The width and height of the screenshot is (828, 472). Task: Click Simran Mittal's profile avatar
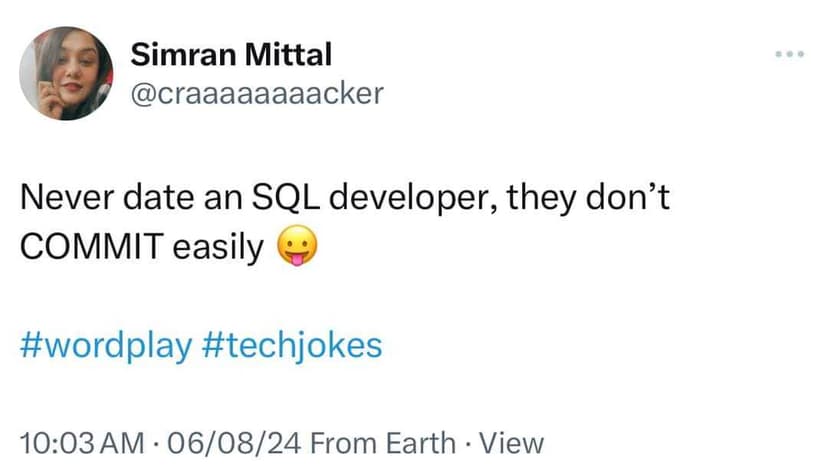tap(66, 73)
